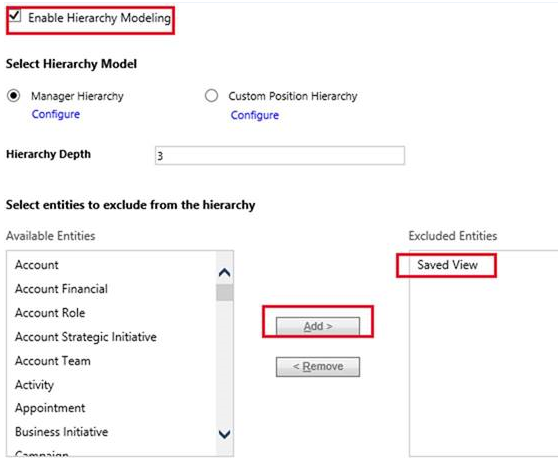
Task: Open Configure link under Manager Hierarchy
Action: pos(56,114)
